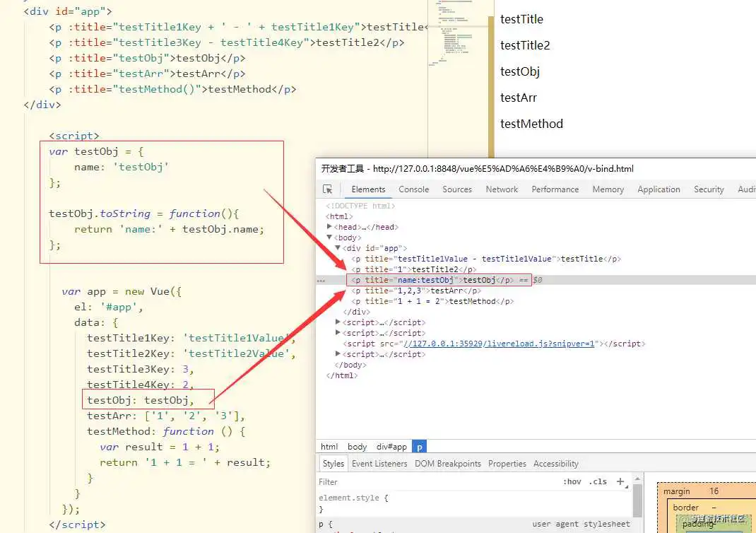Screen dimensions: 756x533
Task: Switch to the DOM Breakpoints tab
Action: [x=447, y=464]
